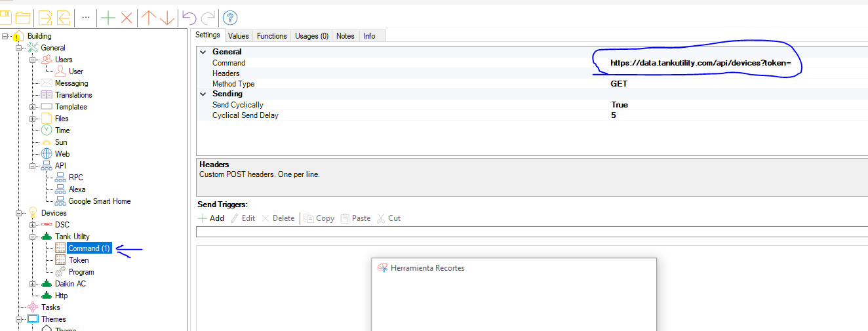Click the purple undo arrow icon
This screenshot has height=331, width=868.
tap(189, 18)
